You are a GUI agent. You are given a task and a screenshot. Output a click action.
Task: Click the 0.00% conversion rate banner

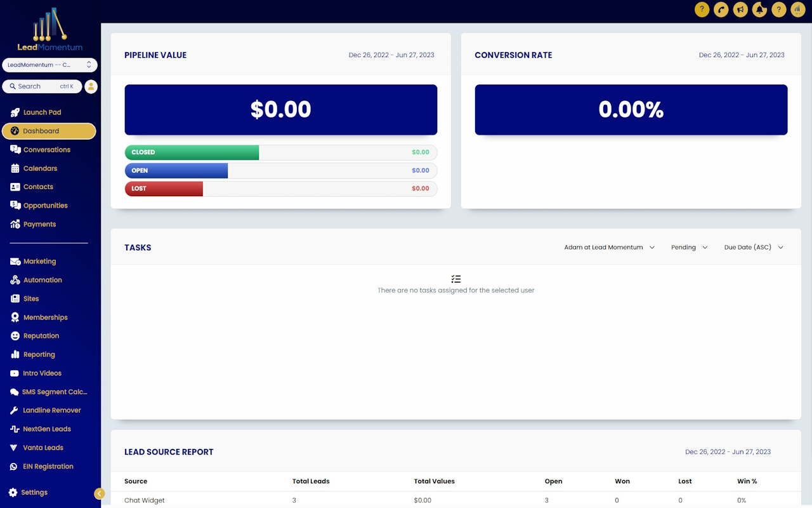click(x=631, y=110)
